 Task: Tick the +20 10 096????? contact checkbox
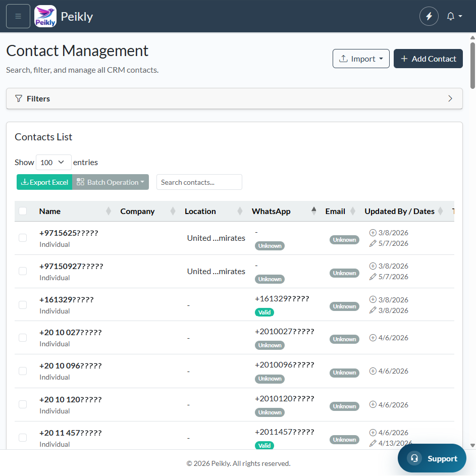coord(23,371)
